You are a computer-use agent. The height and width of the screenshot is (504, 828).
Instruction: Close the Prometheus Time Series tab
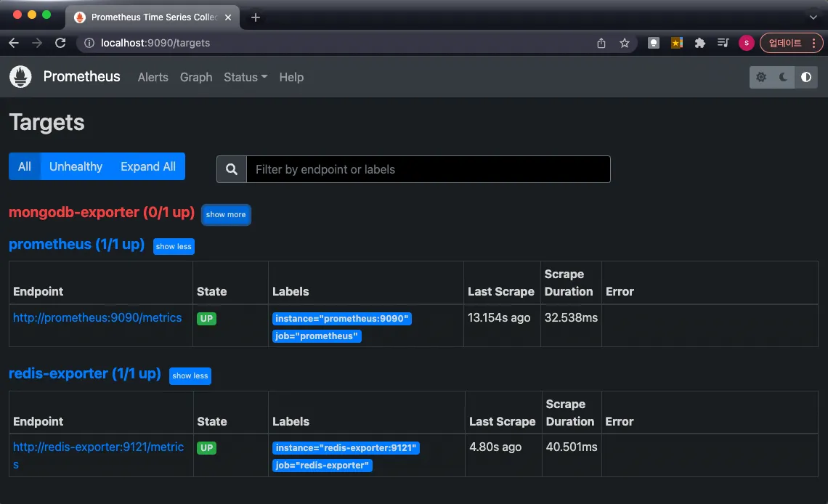228,17
